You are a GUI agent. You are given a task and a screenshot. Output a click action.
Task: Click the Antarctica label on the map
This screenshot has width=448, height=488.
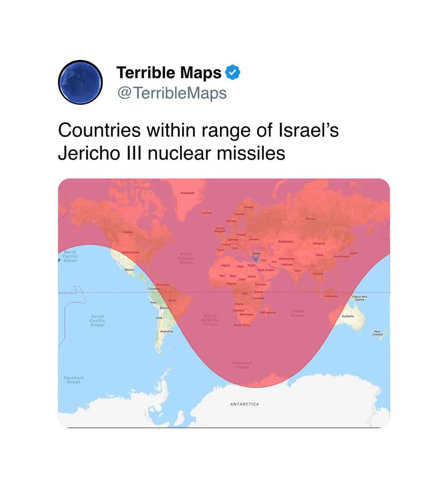pyautogui.click(x=244, y=404)
